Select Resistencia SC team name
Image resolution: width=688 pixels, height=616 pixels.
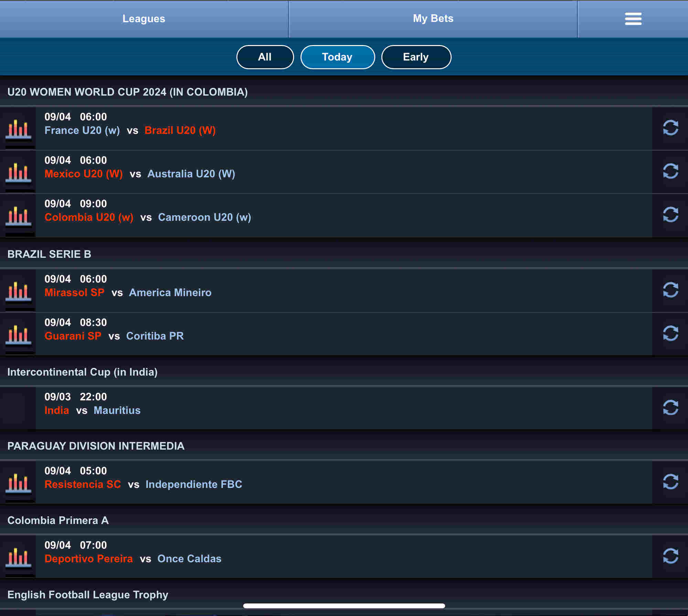tap(83, 484)
